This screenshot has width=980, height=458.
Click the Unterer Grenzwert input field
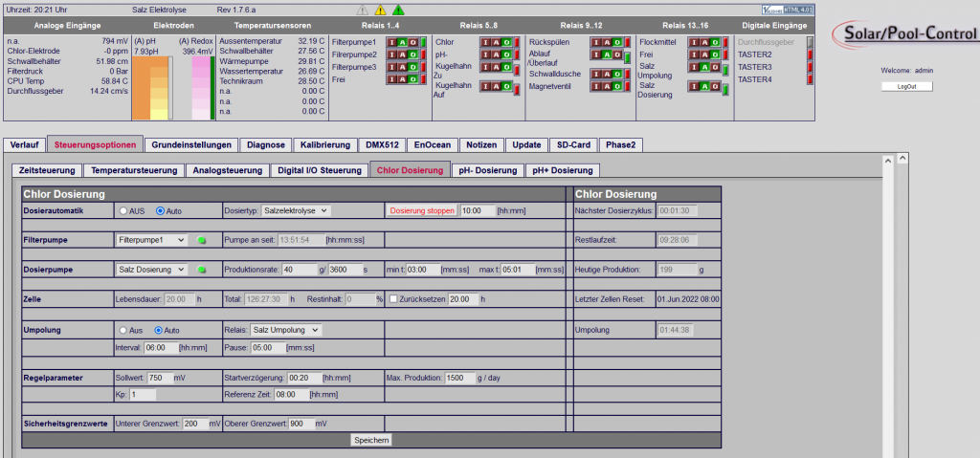[x=195, y=424]
